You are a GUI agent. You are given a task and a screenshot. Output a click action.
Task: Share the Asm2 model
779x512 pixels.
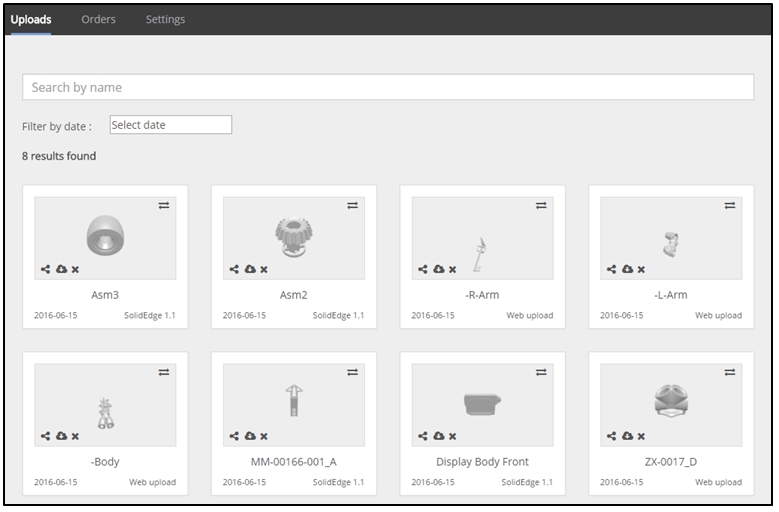[x=234, y=269]
